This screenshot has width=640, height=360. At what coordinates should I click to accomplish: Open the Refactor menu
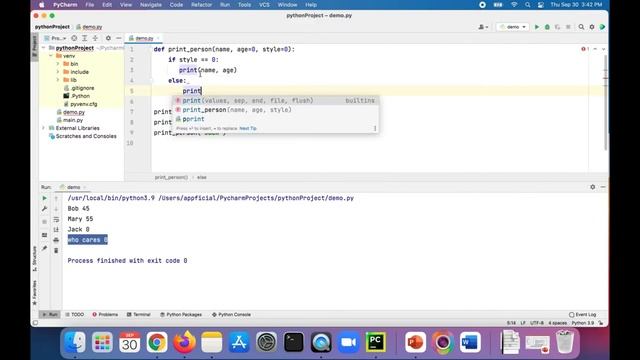[x=202, y=5]
